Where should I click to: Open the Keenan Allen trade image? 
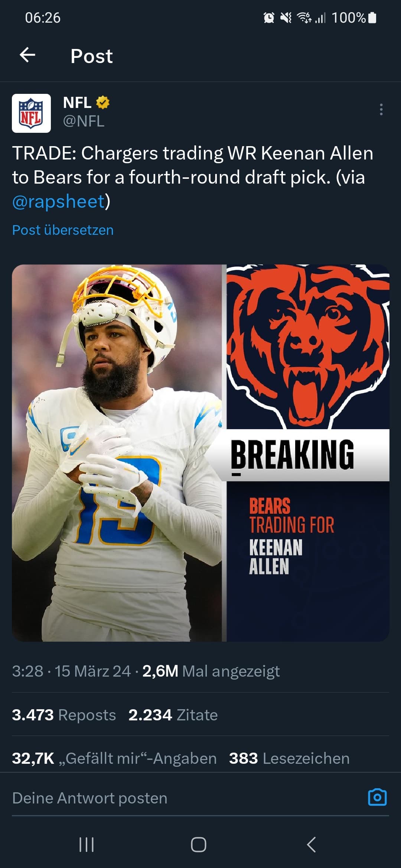200,453
